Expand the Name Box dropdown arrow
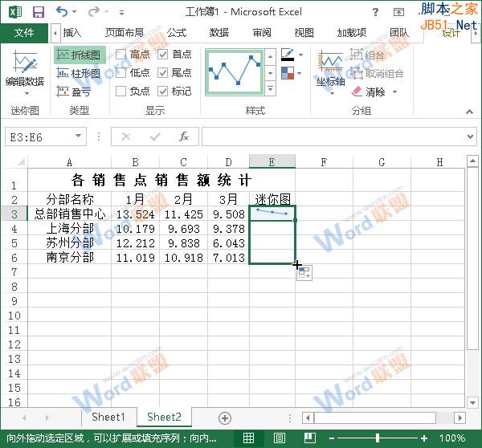This screenshot has height=448, width=482. (x=79, y=136)
